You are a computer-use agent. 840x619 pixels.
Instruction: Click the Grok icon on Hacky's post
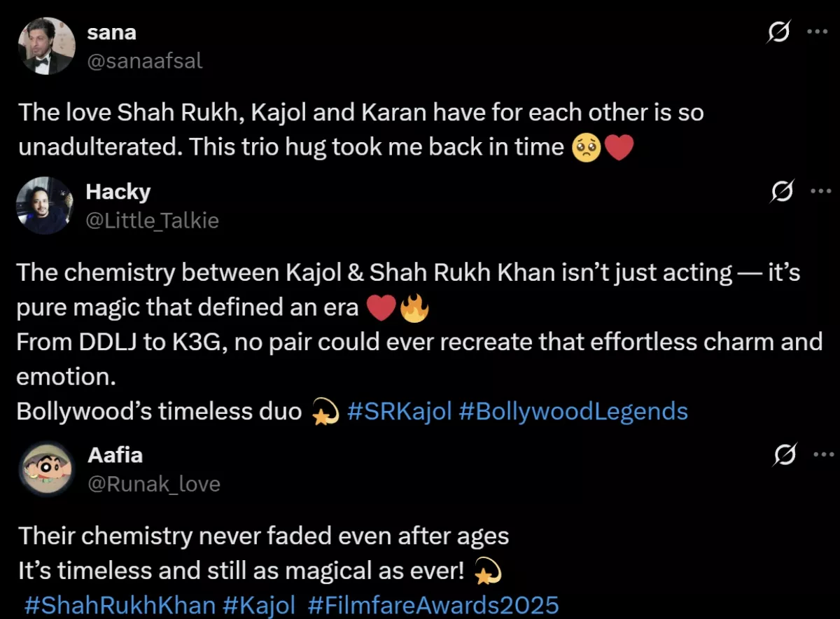click(780, 191)
